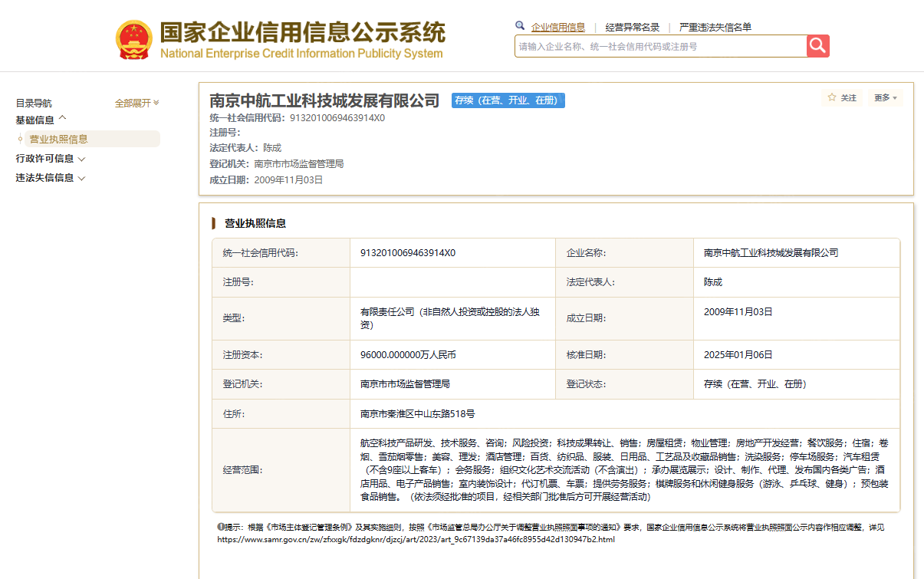Click the 存续（在营、开业、在册）status badge

pos(508,100)
